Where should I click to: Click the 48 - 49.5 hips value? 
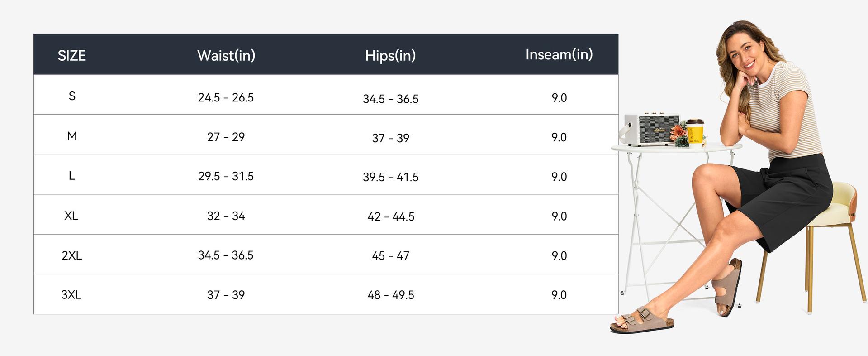coord(391,295)
